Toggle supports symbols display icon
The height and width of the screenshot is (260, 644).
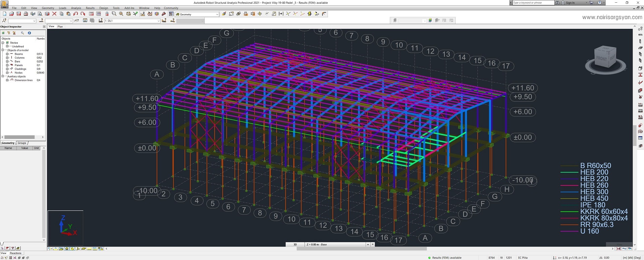[x=67, y=249]
